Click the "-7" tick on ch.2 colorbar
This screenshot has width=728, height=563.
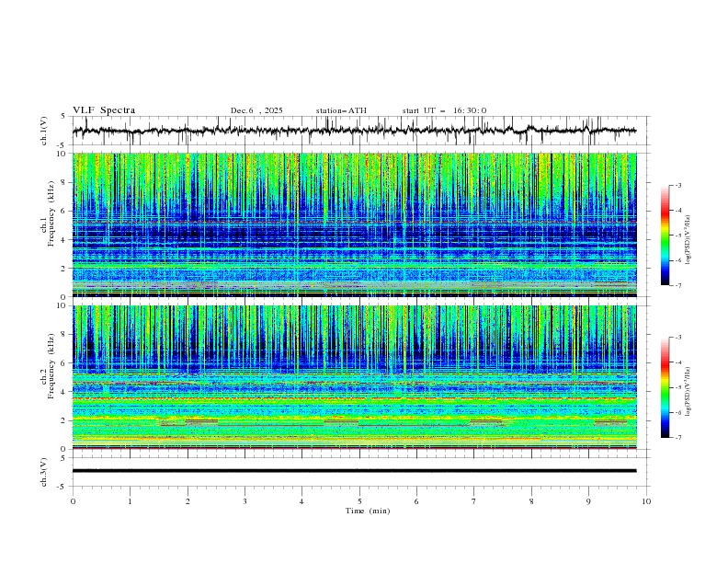(x=678, y=438)
